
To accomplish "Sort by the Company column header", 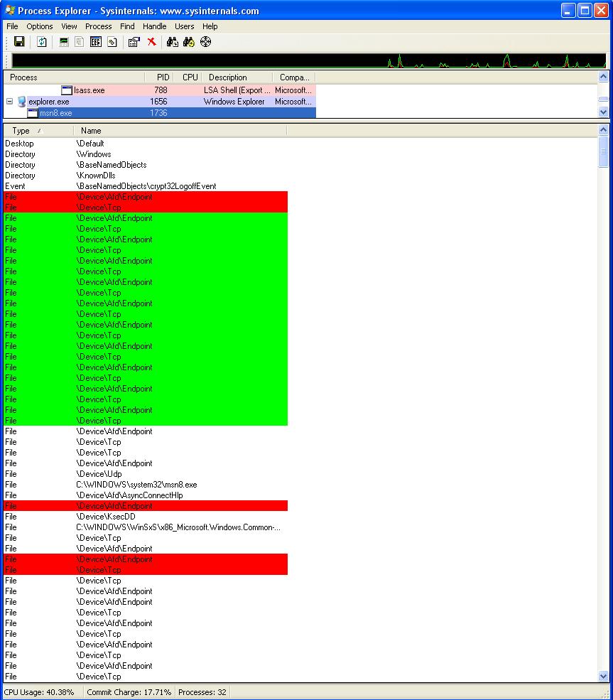I will coord(295,77).
